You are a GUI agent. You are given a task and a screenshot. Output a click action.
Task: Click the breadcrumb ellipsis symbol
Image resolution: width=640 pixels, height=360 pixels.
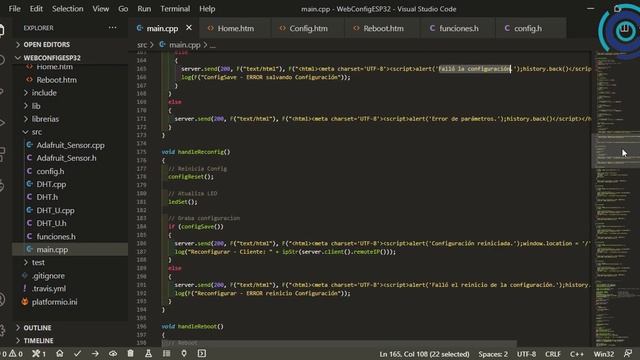(213, 45)
